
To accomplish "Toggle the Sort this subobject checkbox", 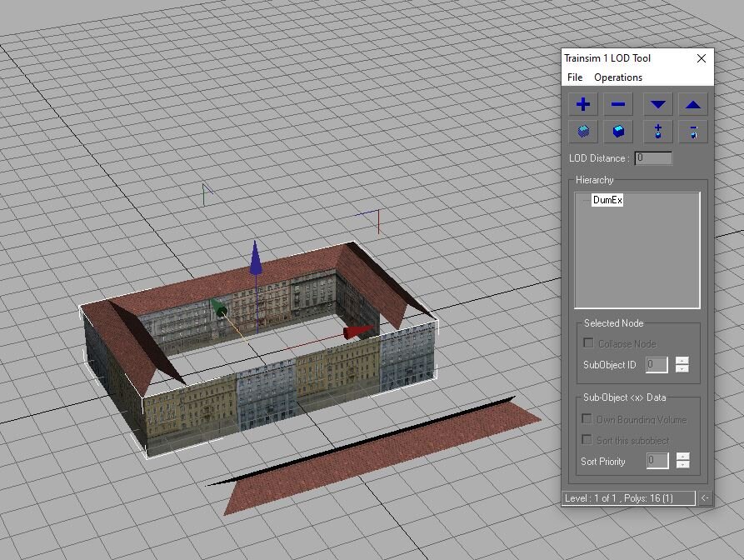I will [x=587, y=439].
